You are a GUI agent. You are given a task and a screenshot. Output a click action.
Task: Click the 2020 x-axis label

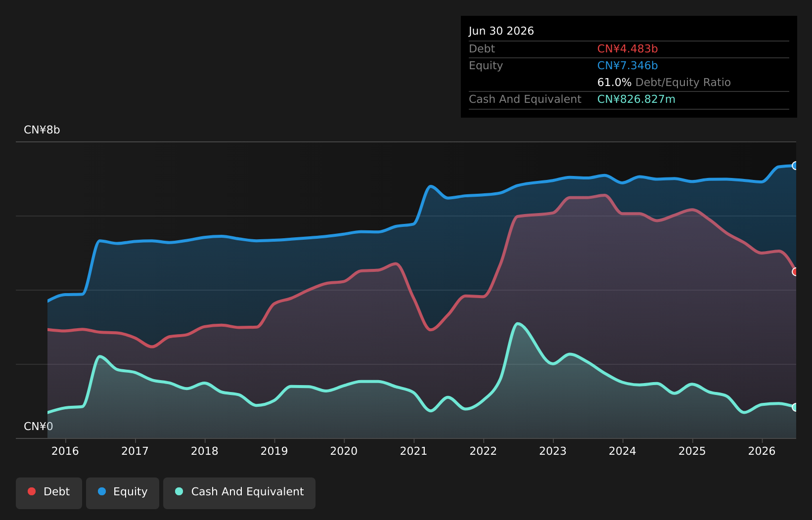pyautogui.click(x=344, y=451)
